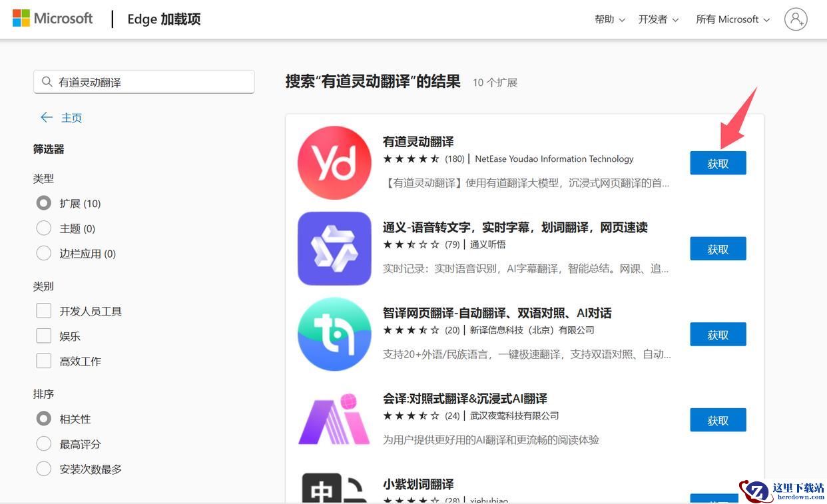Check the 娱乐 category box

point(44,336)
